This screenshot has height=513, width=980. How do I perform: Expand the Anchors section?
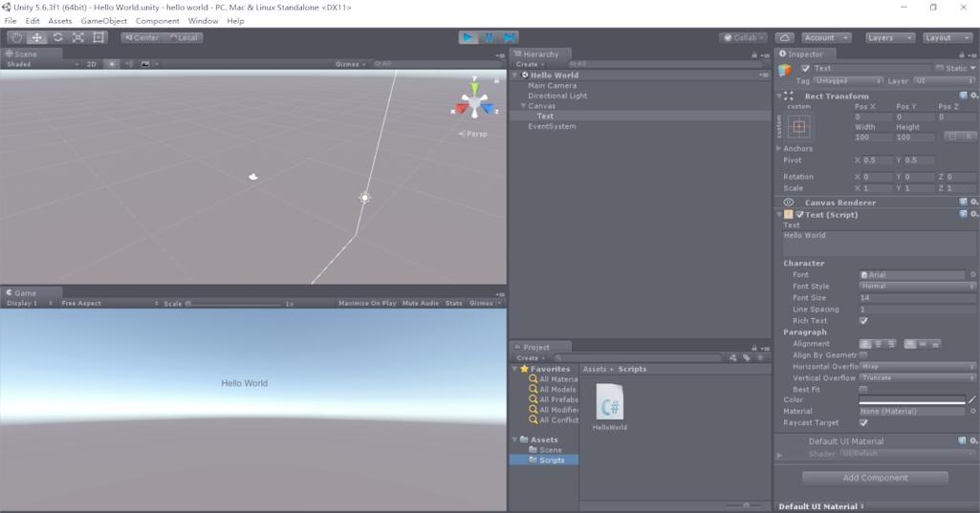click(779, 149)
